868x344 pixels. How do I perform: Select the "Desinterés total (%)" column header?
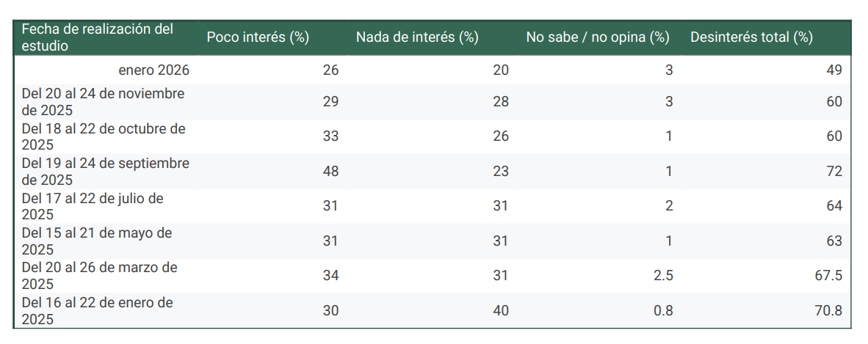[751, 37]
